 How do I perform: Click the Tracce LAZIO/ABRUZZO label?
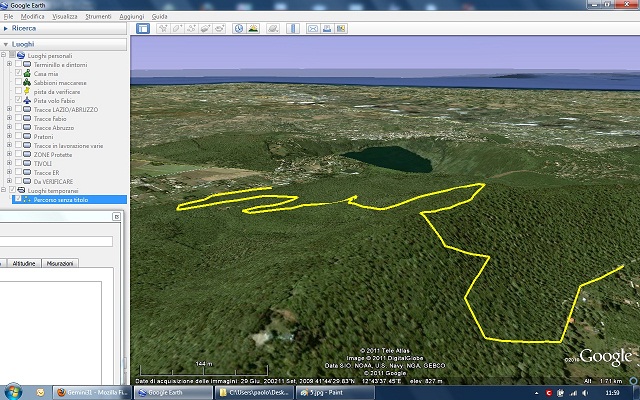point(66,109)
